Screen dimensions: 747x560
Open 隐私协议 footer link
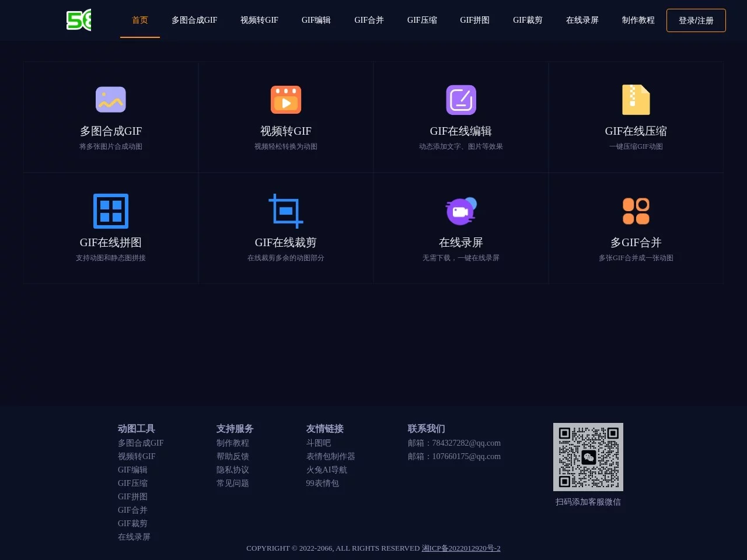point(233,470)
